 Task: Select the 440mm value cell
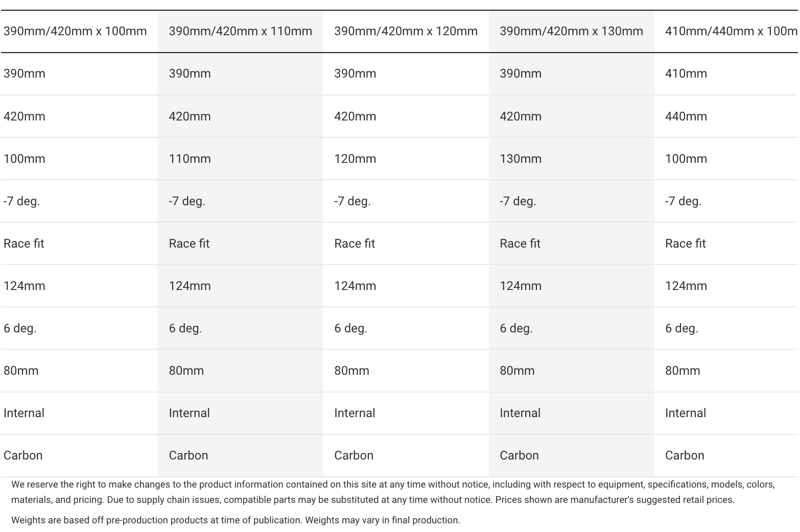tap(686, 116)
